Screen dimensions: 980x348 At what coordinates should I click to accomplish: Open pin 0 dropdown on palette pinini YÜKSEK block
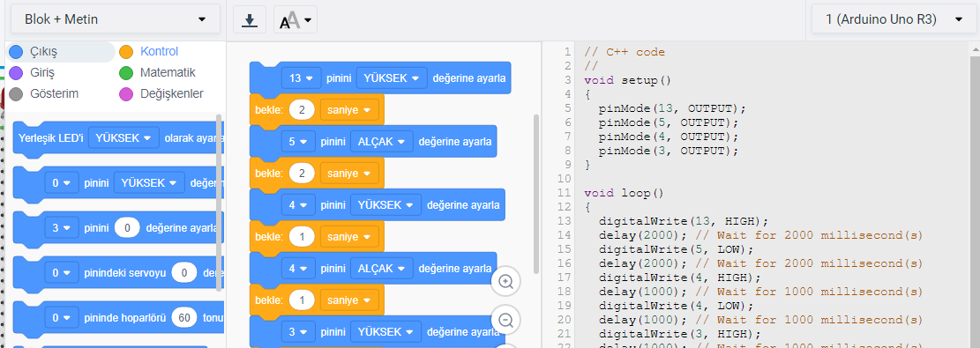[61, 183]
